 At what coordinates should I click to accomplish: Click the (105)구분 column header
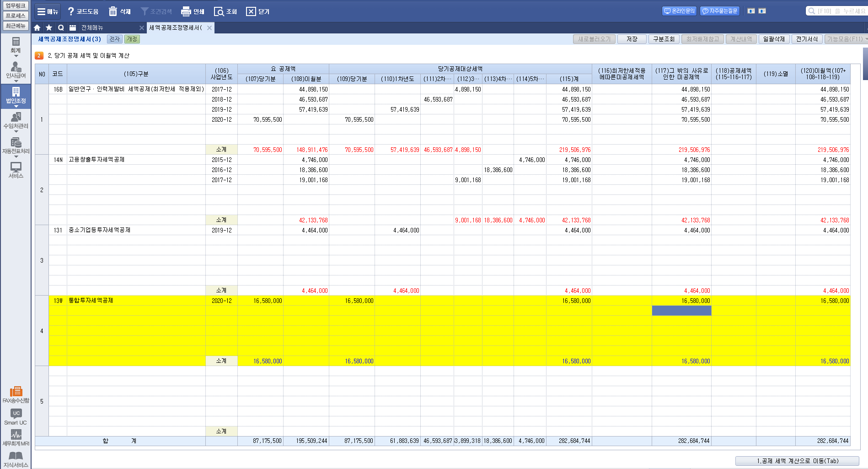pyautogui.click(x=136, y=74)
